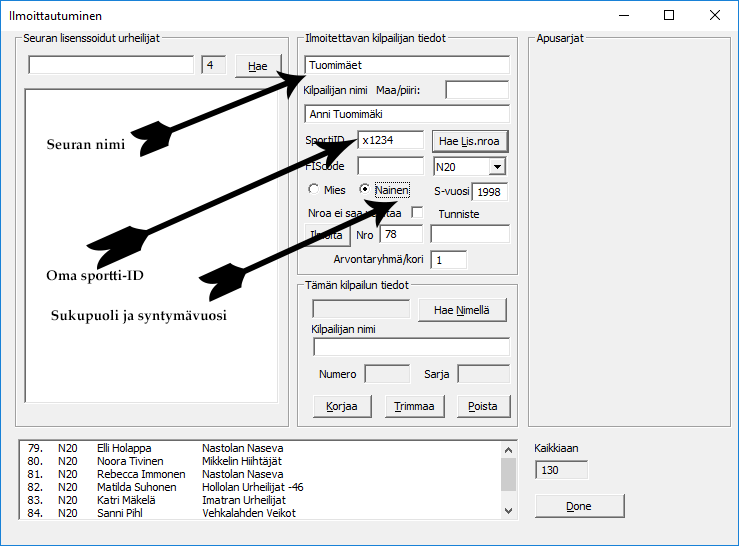
Task: Click the Arvontaryhmä/kori field
Action: click(448, 260)
